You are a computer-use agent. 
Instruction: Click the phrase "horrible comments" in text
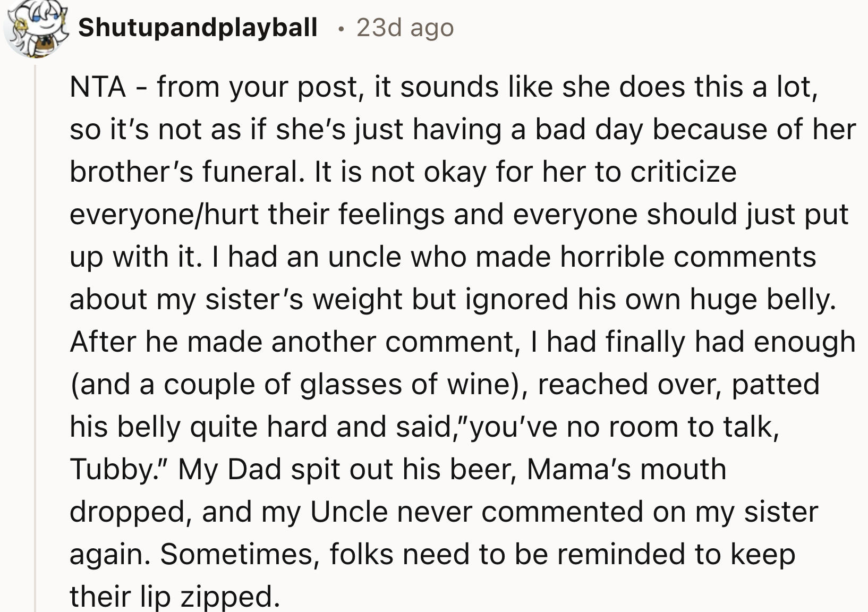click(688, 257)
